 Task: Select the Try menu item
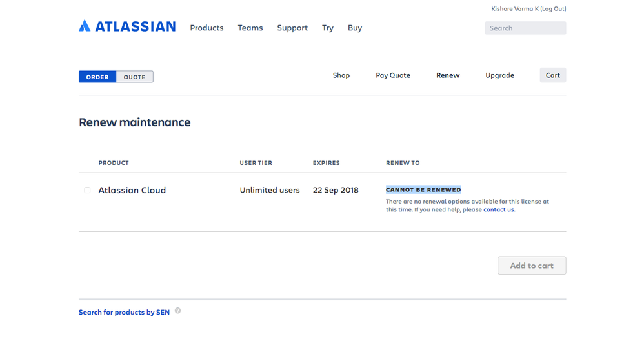pos(328,28)
